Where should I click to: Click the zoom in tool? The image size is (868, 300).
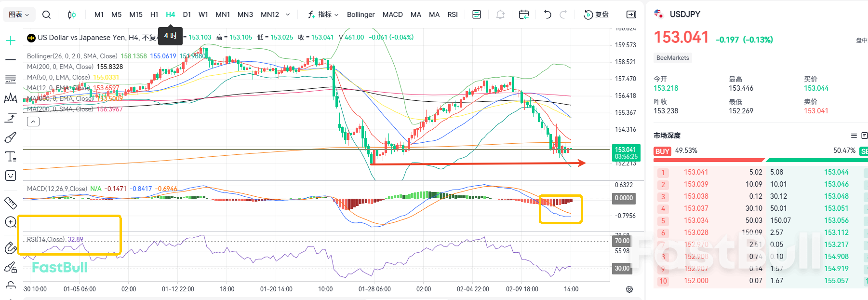tap(11, 222)
